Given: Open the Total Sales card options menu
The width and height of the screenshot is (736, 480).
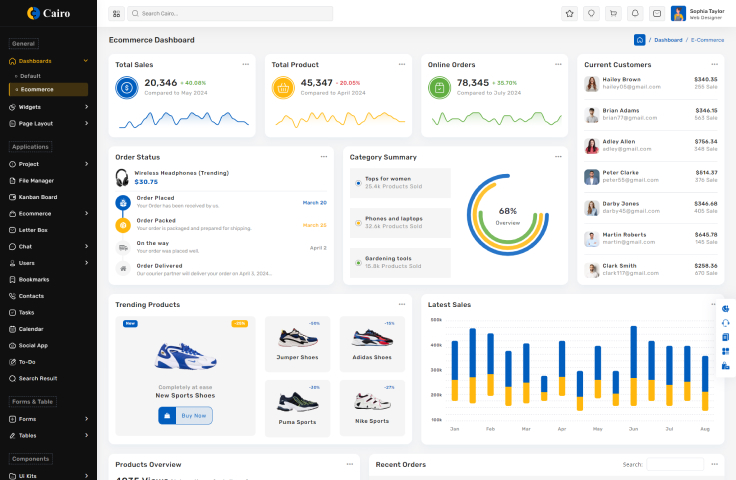Looking at the screenshot, I should 245,64.
